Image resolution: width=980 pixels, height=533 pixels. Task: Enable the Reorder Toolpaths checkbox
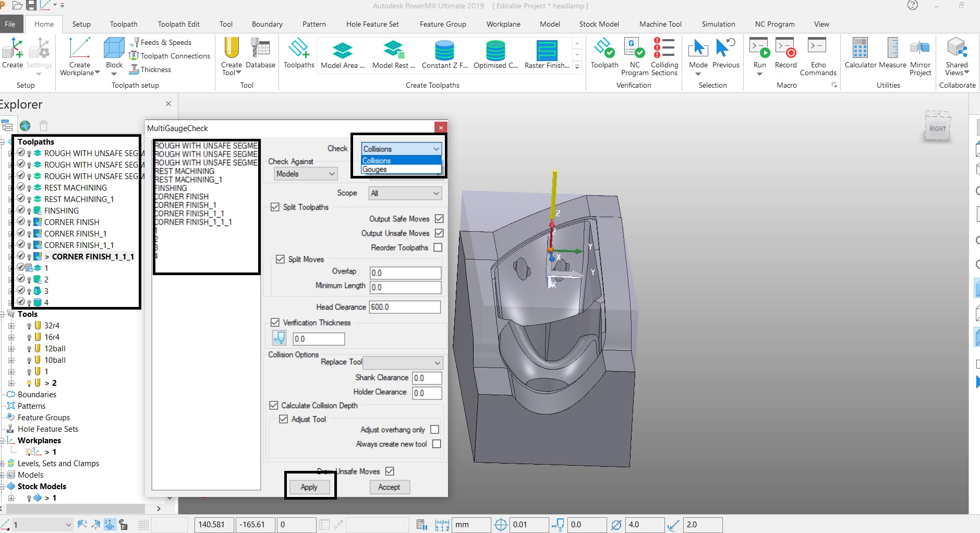438,247
